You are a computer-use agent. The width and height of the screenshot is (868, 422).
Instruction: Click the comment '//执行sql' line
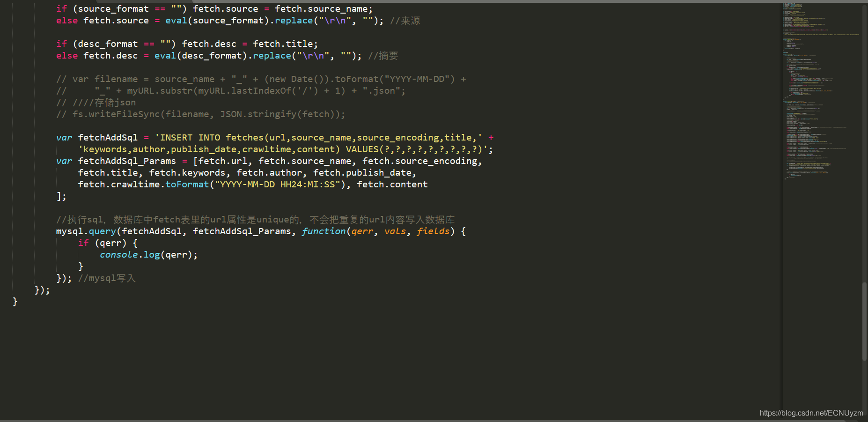point(256,220)
